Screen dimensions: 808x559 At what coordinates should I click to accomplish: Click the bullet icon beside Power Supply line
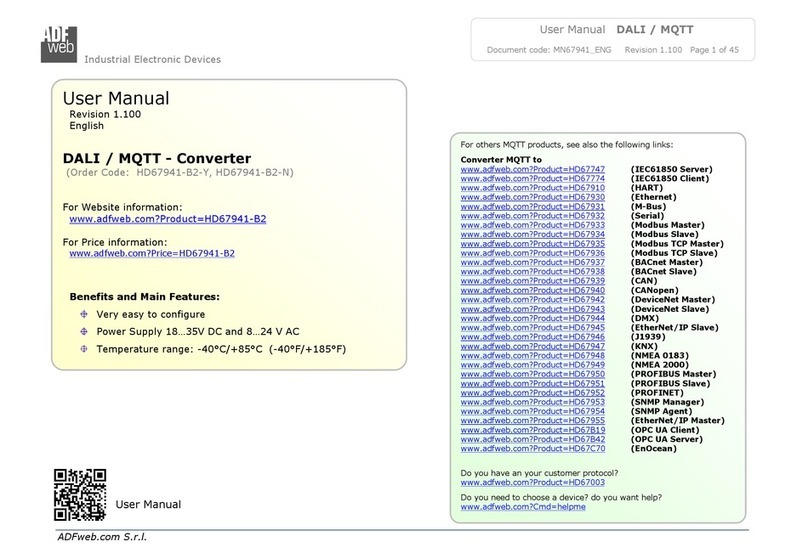tap(83, 331)
